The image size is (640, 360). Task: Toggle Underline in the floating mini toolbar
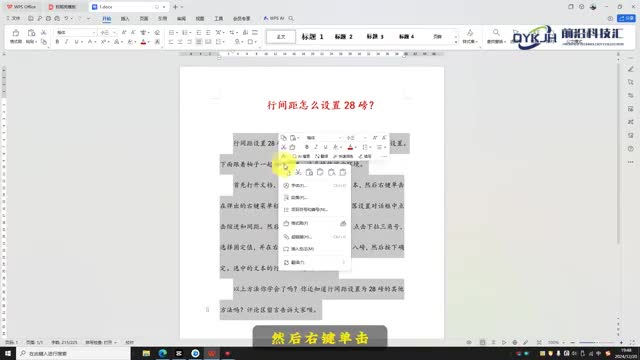(325, 147)
